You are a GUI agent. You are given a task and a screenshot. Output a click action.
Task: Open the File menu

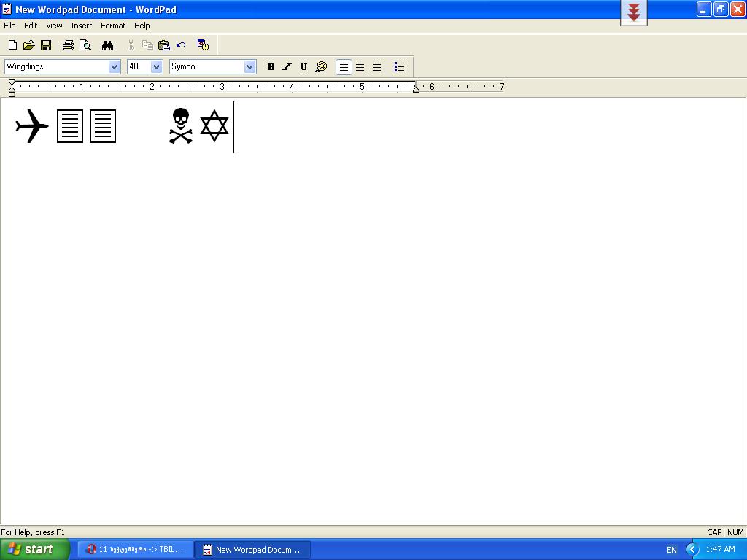9,26
